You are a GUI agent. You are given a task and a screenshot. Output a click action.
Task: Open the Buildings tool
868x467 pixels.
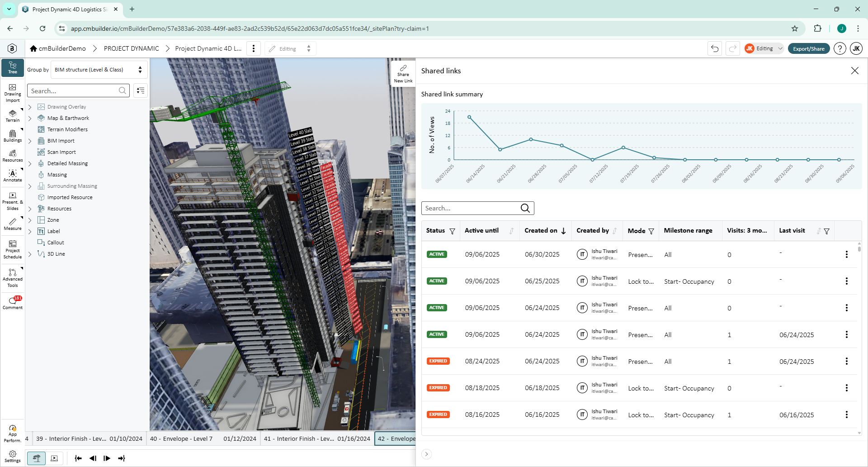(x=13, y=136)
